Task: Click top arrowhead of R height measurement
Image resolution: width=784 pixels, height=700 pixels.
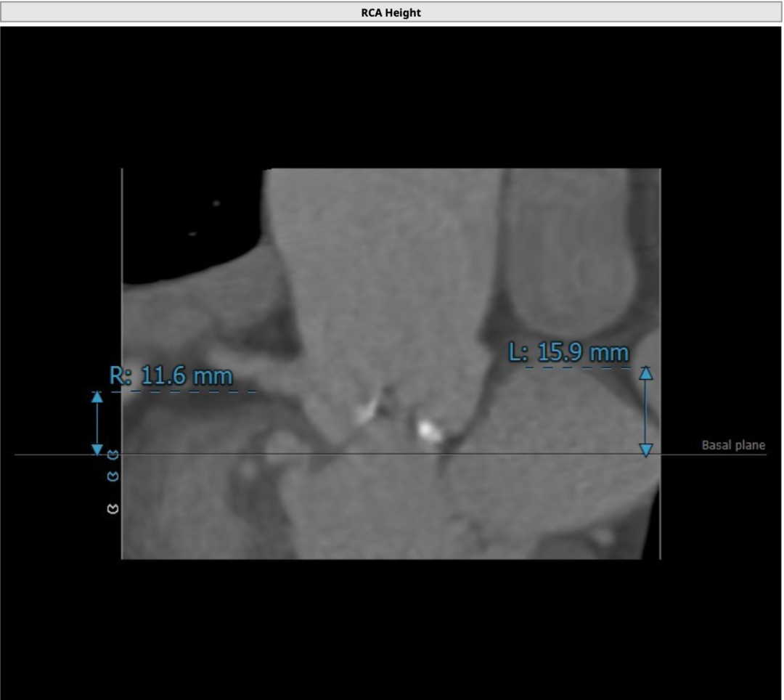Action: click(97, 396)
